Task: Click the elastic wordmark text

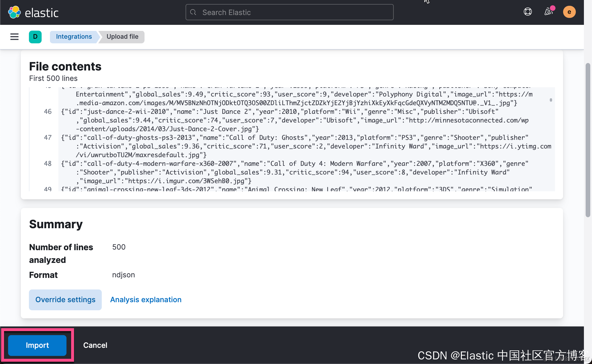Action: (x=42, y=13)
